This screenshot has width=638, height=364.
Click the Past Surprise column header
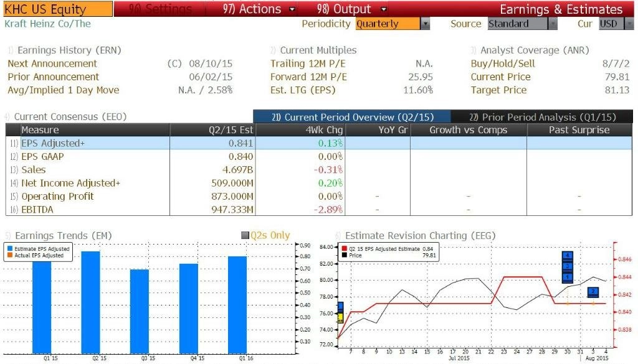click(x=579, y=130)
